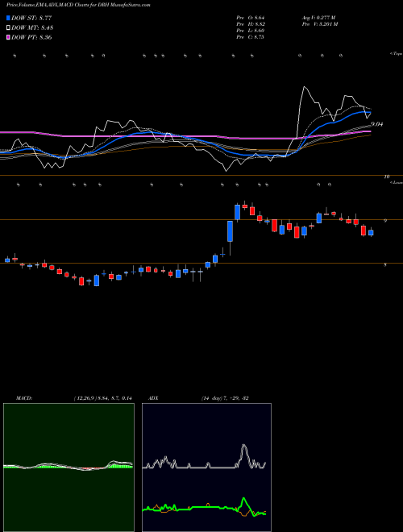
Task: Select the 'DOW PT: 8.36' legend text
Action: pos(31,37)
